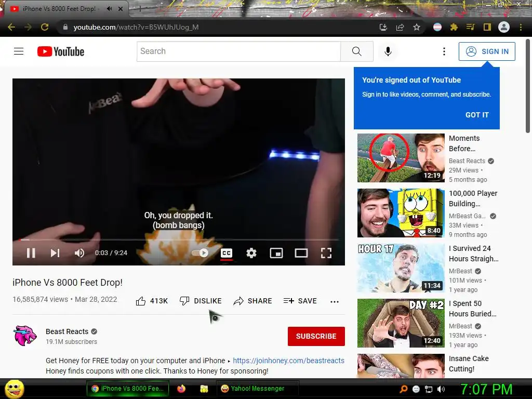This screenshot has height=399, width=532.
Task: Share the video via Share button
Action: (253, 301)
